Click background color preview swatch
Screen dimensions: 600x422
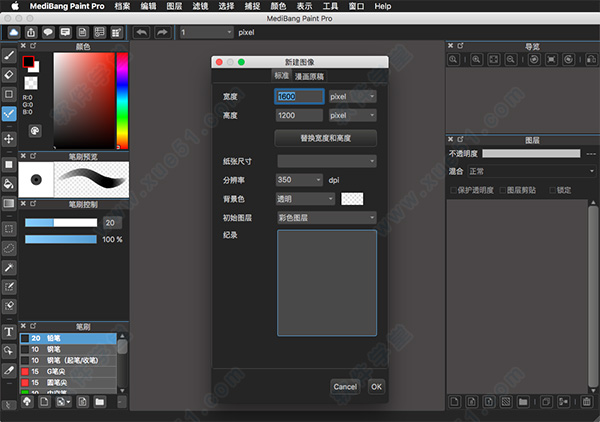(352, 199)
